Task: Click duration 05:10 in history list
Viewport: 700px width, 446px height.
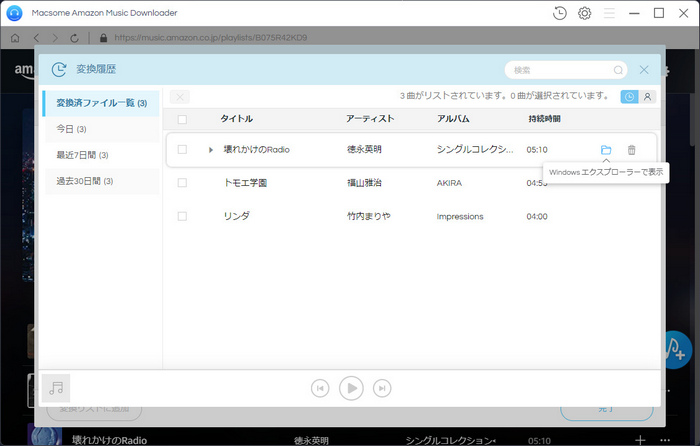Action: (x=537, y=150)
